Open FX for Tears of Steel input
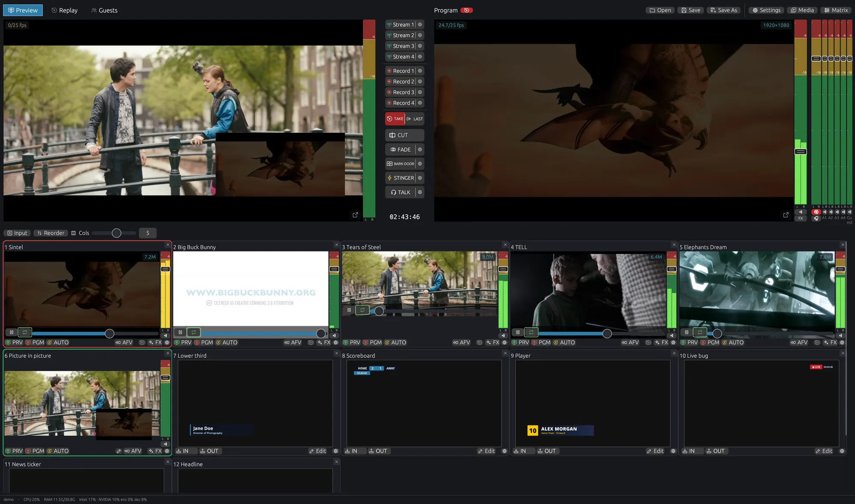This screenshot has height=504, width=855. (x=493, y=343)
